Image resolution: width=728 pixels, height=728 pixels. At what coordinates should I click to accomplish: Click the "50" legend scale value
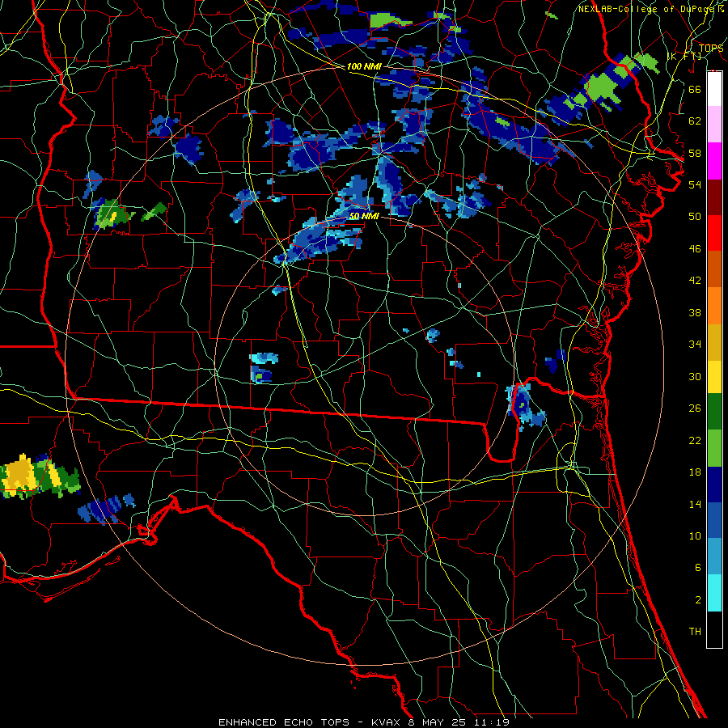point(695,216)
